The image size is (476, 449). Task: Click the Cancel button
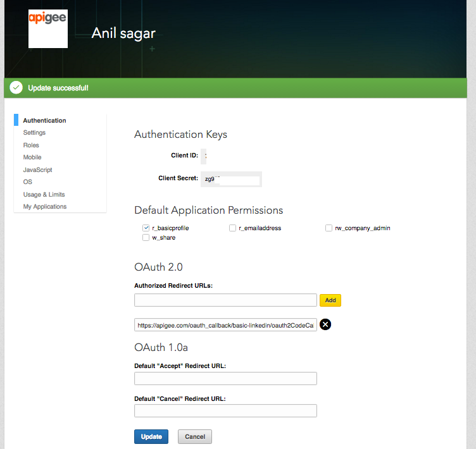pos(195,436)
